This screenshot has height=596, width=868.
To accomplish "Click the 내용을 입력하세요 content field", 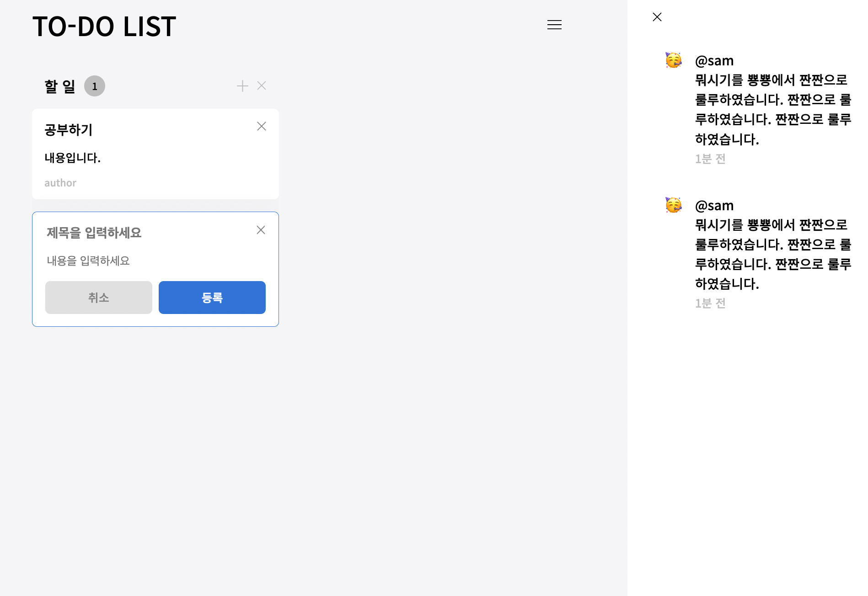I will click(x=89, y=261).
